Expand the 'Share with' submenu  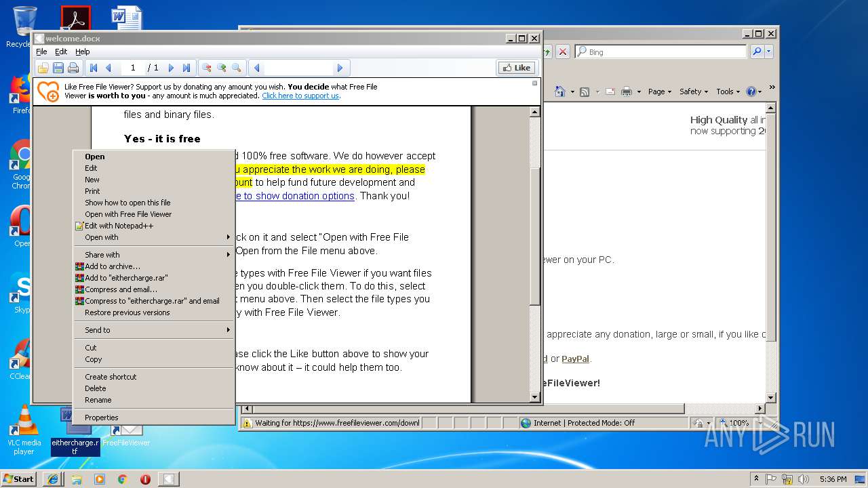pos(153,255)
